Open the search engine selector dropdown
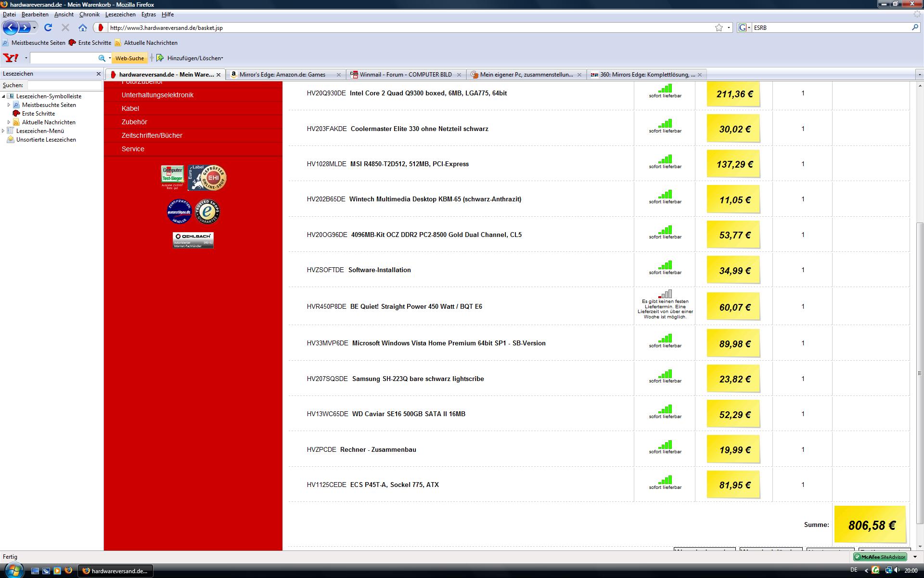The image size is (924, 578). click(744, 28)
